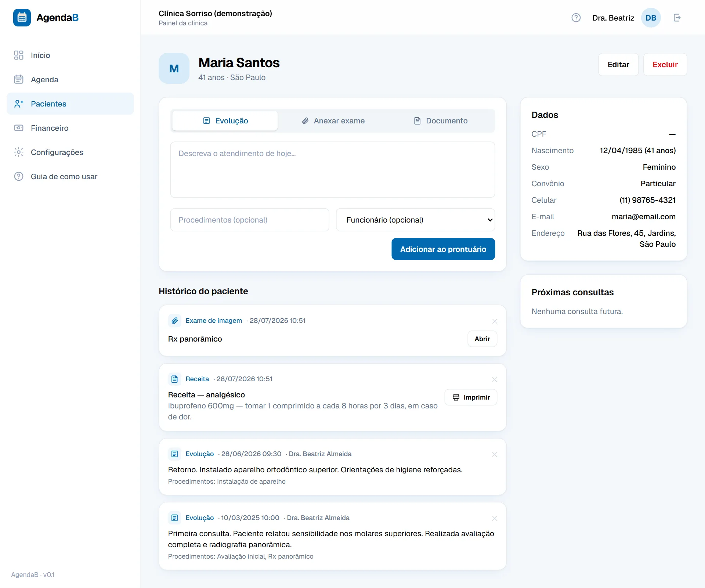Click the Feminino value
705x588 pixels.
pyautogui.click(x=659, y=167)
